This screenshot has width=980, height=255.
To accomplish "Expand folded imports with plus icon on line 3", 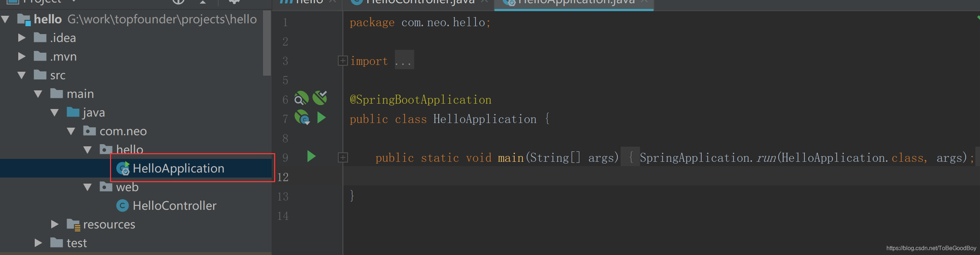I will 343,61.
